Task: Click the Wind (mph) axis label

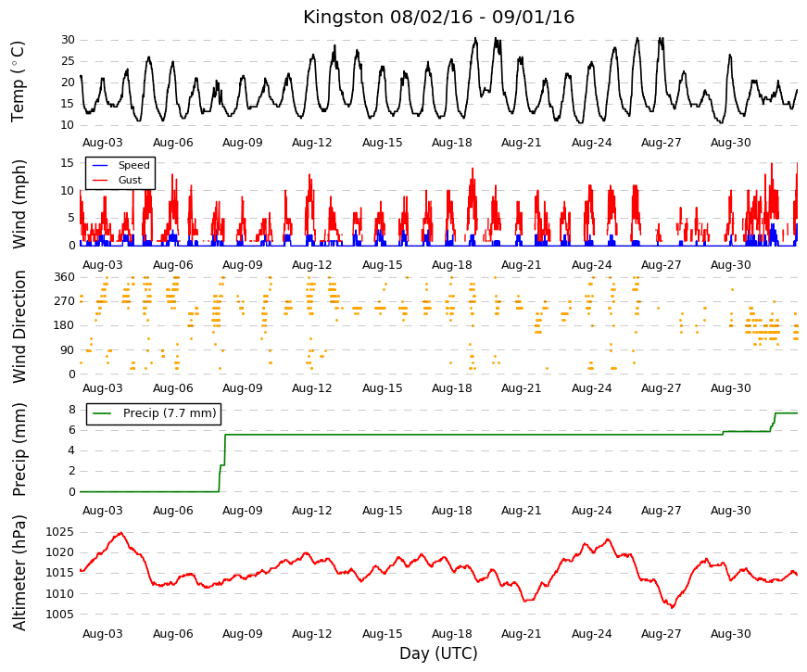Action: pos(18,204)
